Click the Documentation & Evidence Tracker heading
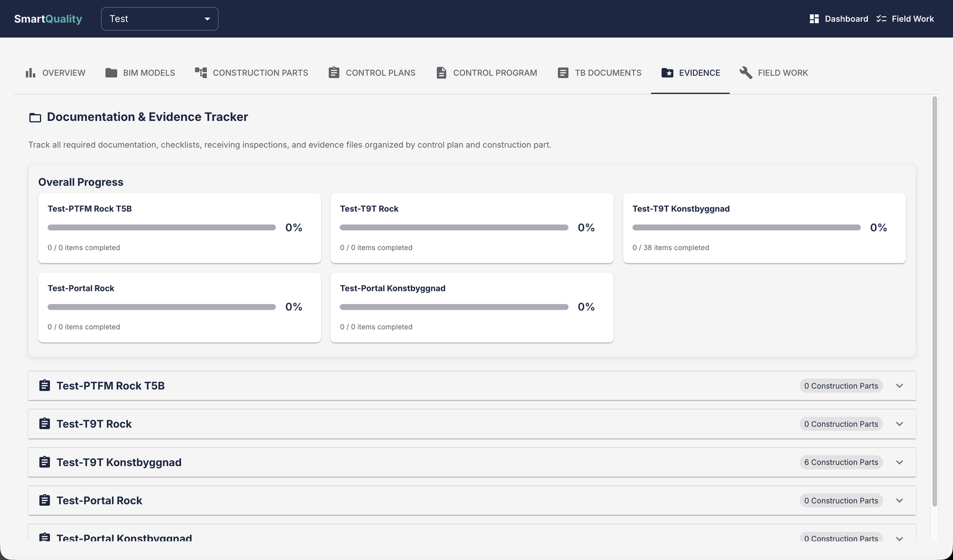The height and width of the screenshot is (560, 953). coord(148,117)
